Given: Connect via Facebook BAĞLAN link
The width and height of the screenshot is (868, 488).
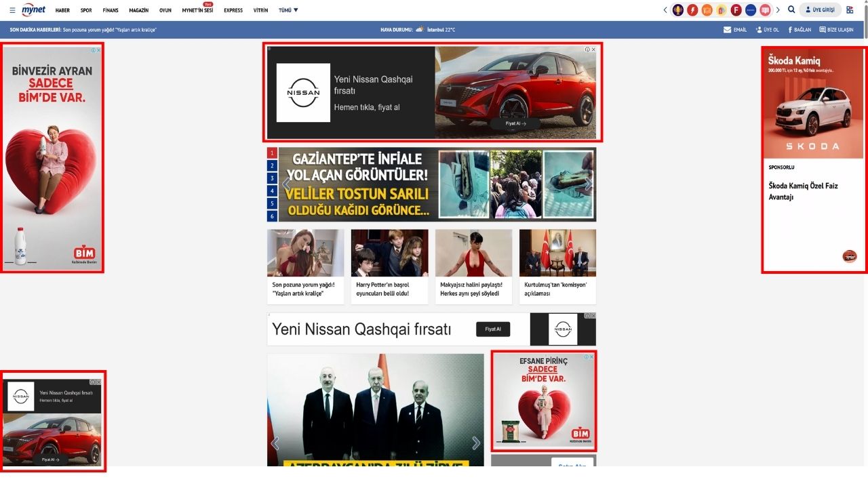Looking at the screenshot, I should point(800,30).
